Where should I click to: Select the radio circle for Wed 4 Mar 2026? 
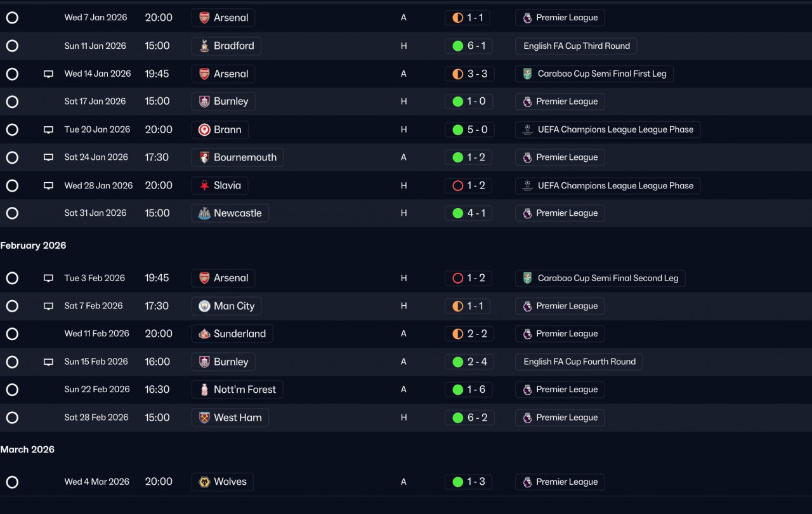coord(12,482)
